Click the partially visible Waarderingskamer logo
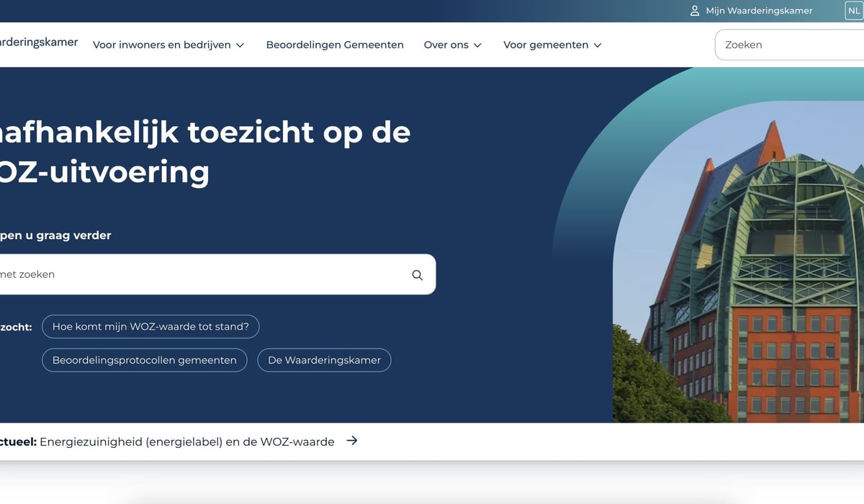864x504 pixels. tap(39, 42)
